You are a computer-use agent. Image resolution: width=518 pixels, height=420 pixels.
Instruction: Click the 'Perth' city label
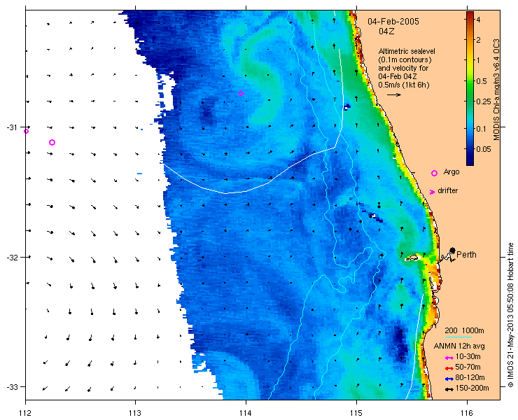point(466,255)
